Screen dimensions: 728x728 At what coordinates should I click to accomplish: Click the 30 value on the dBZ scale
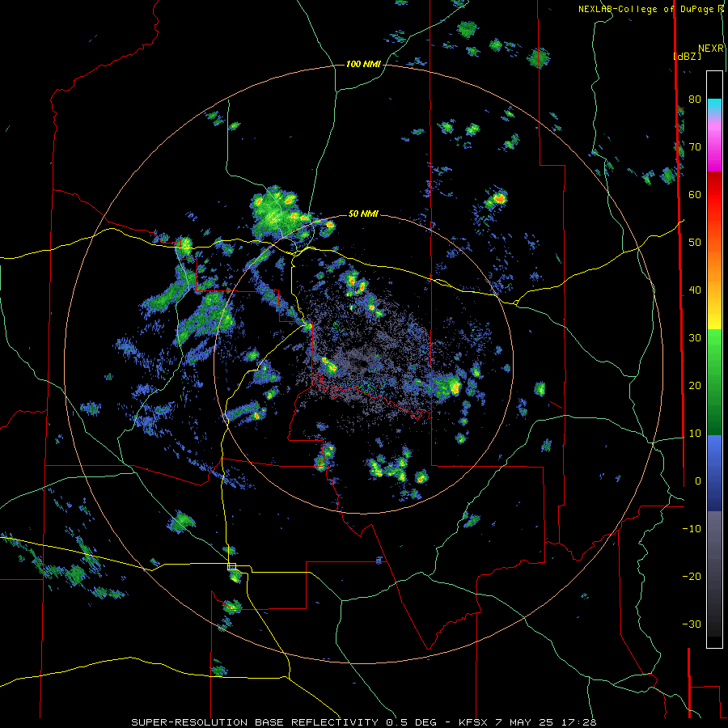click(695, 337)
